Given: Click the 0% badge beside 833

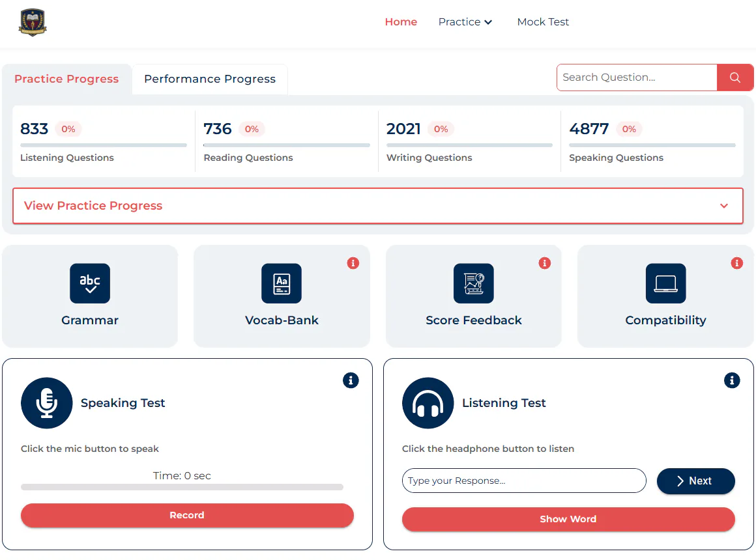Looking at the screenshot, I should click(x=68, y=129).
